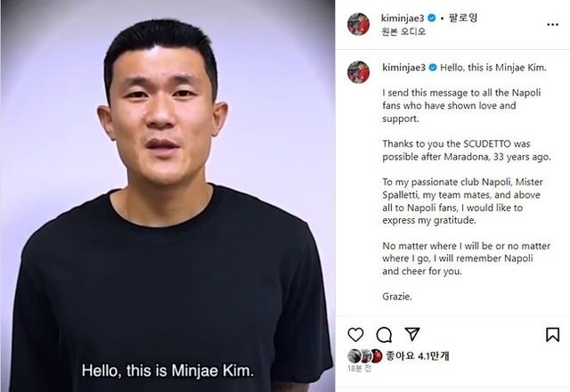Open kiminjae3 username link in header
The height and width of the screenshot is (392, 570).
click(x=403, y=18)
